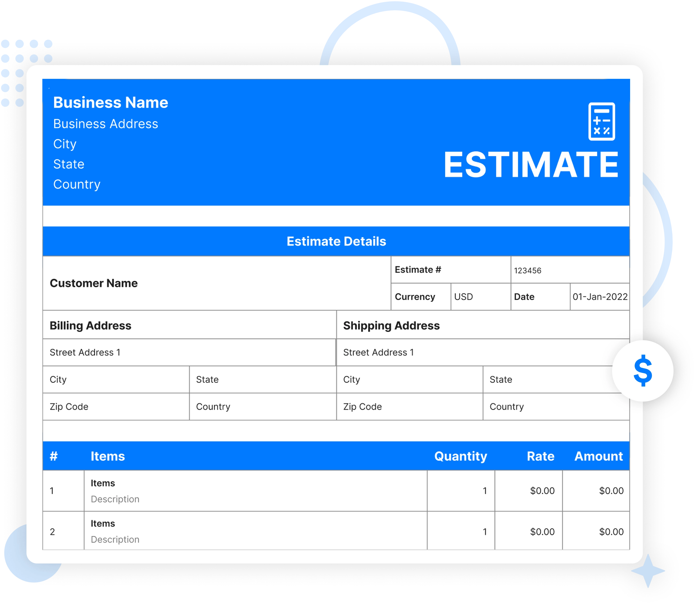Expand the Estimate Details section
700x614 pixels.
click(337, 241)
